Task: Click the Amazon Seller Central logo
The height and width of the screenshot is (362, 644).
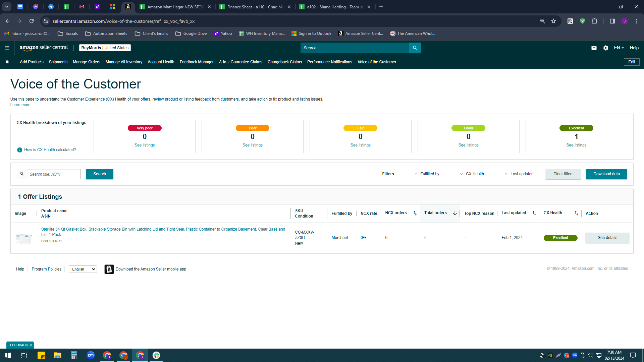Action: (x=44, y=48)
